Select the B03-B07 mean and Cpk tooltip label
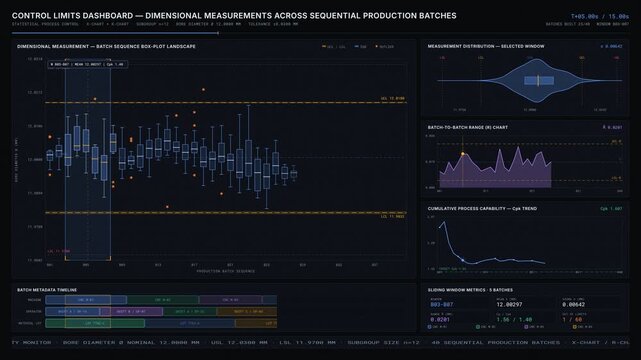This screenshot has height=360, width=641. point(87,64)
